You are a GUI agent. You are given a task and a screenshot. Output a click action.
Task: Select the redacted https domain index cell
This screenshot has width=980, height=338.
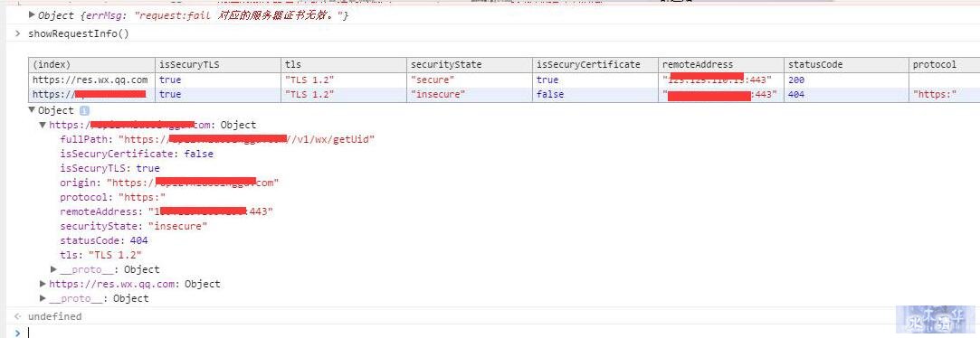pyautogui.click(x=92, y=94)
